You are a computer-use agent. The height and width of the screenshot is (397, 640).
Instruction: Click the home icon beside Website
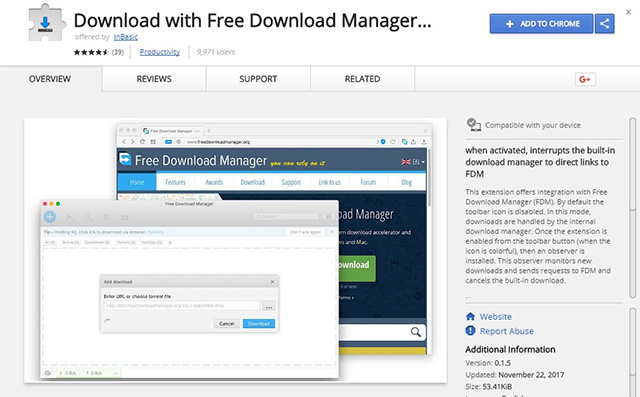[x=470, y=316]
